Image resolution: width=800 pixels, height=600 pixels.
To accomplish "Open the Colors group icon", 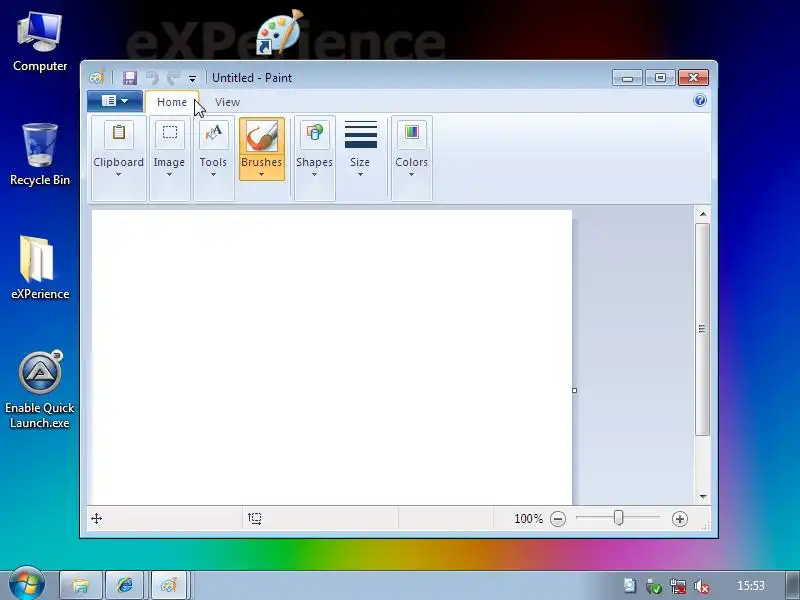I will (x=412, y=134).
